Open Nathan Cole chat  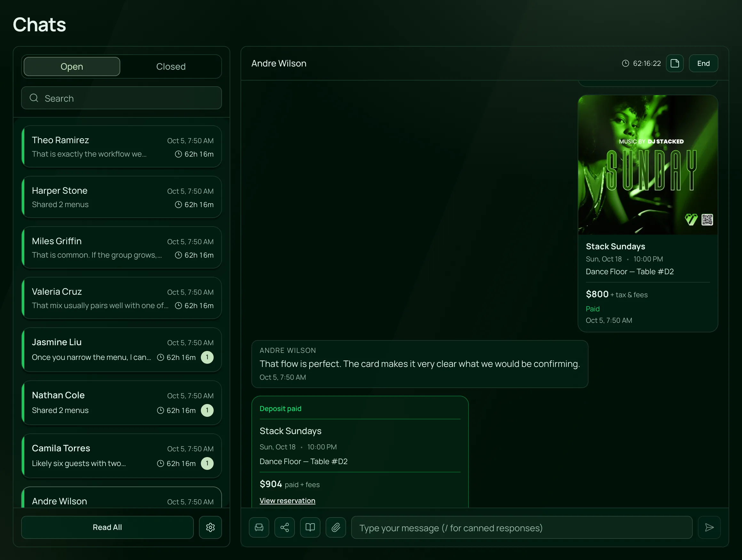122,403
